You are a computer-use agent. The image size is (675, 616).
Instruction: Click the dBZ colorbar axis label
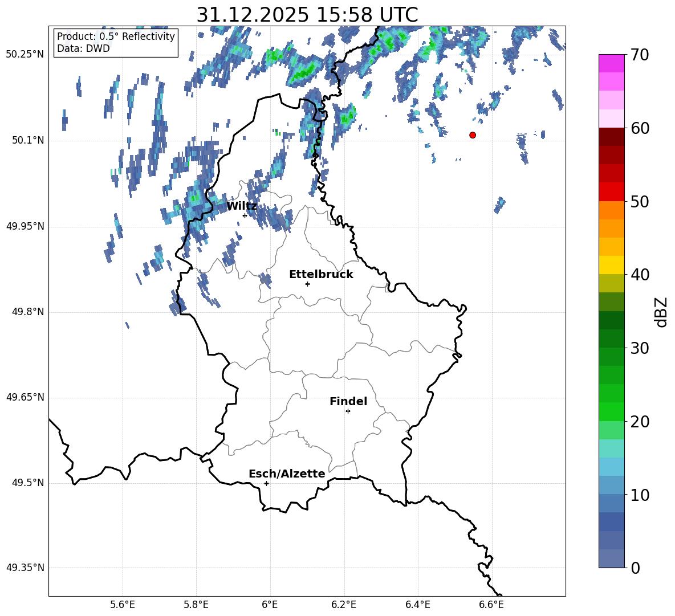(x=661, y=312)
